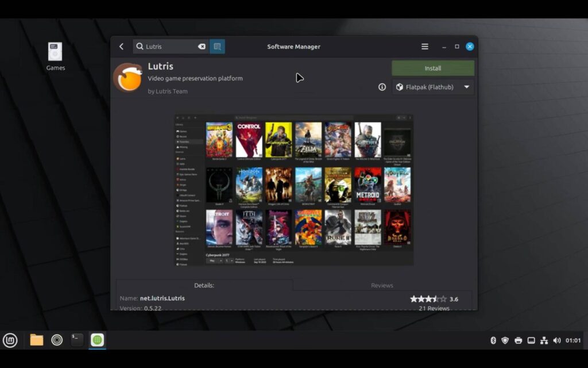
Task: Expand the Flatpak (Flathub) source dropdown
Action: point(433,87)
